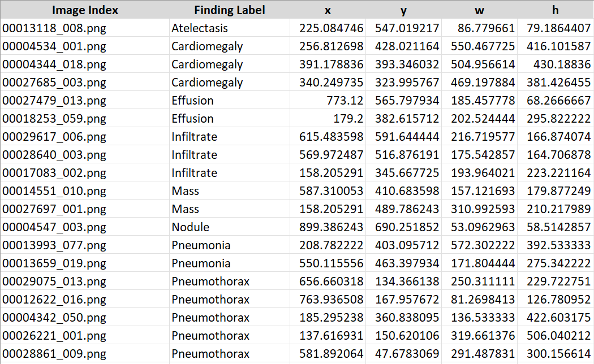
Task: Click w value 572.302222
Action: [479, 245]
